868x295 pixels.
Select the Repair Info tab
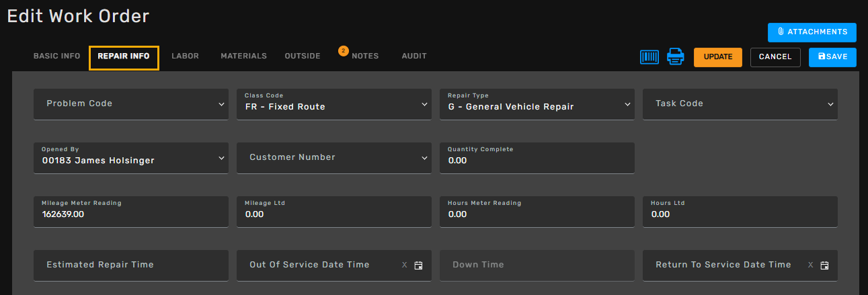click(x=124, y=57)
